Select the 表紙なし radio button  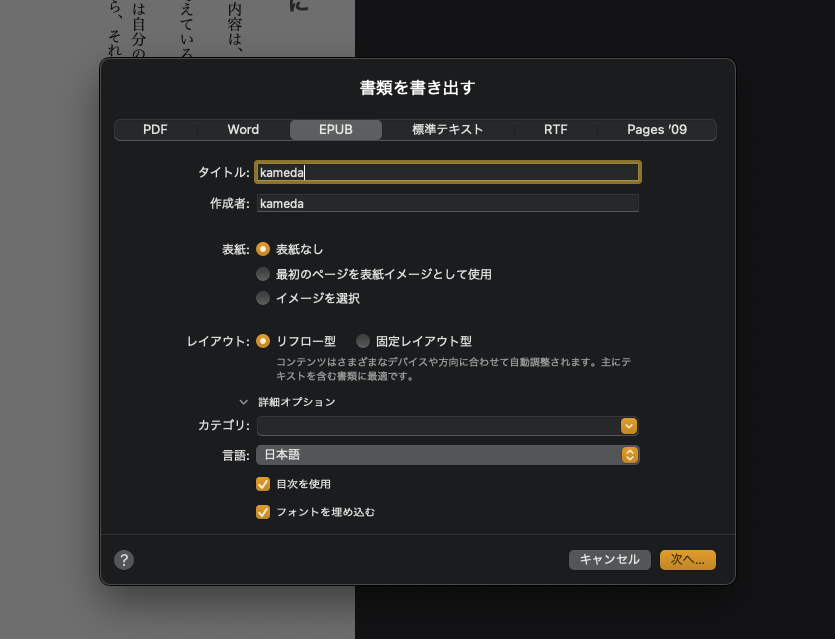tap(263, 249)
